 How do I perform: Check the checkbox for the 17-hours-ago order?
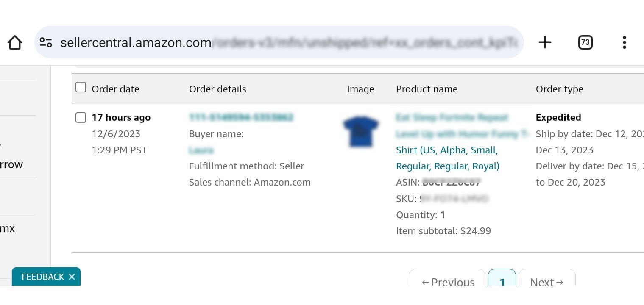(81, 117)
